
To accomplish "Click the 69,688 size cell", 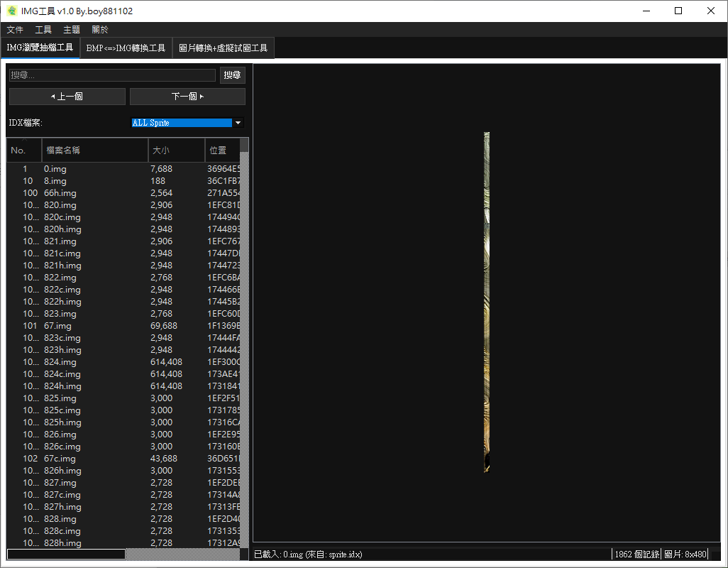I will (x=164, y=326).
